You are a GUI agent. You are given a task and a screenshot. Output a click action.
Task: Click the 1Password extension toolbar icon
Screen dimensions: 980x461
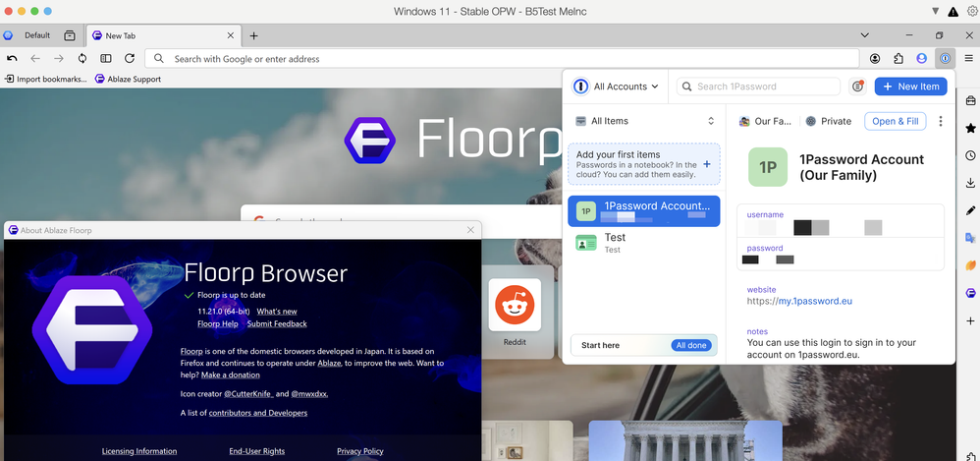[945, 59]
